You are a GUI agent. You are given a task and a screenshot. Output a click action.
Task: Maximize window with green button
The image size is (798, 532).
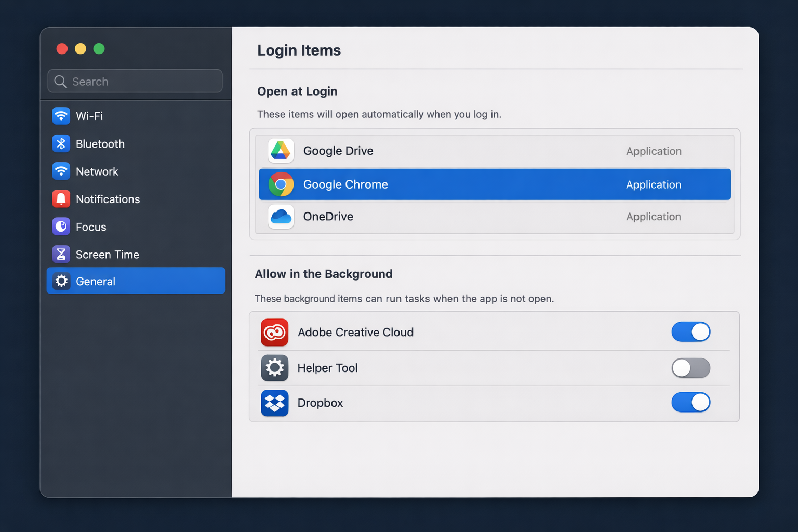(99, 49)
